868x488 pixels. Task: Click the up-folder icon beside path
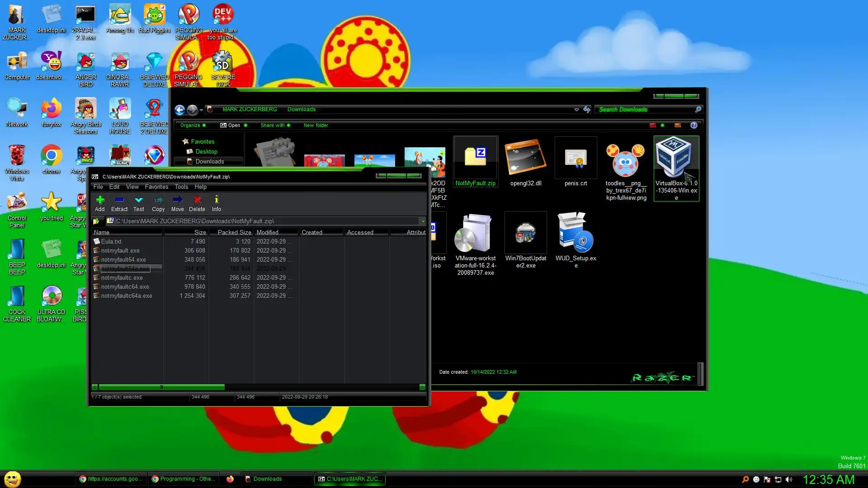96,221
